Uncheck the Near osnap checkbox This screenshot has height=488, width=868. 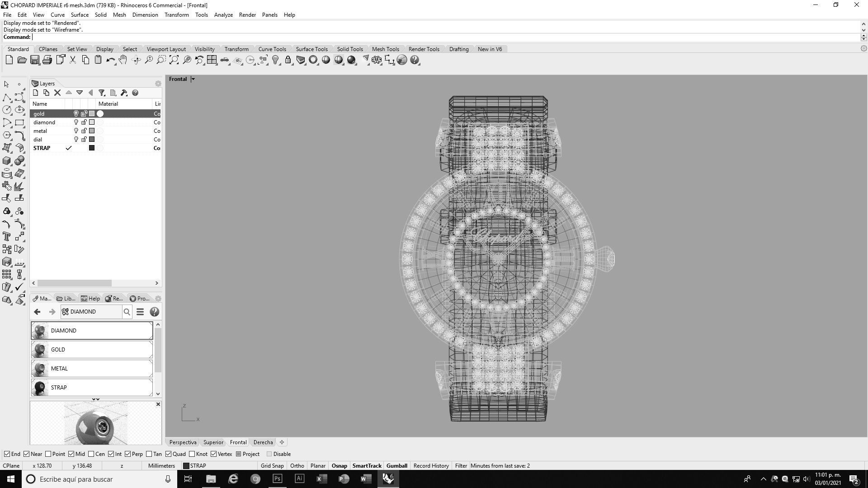(x=26, y=454)
